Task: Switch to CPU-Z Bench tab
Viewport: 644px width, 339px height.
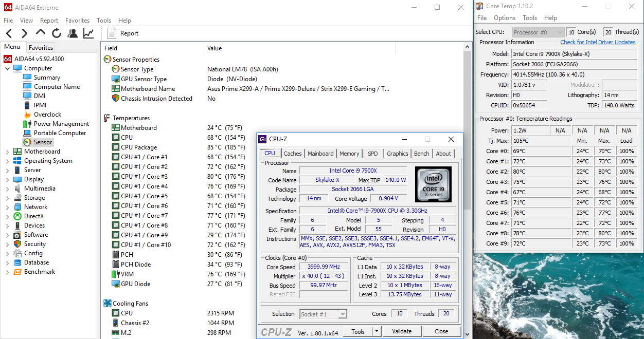Action: click(x=422, y=153)
